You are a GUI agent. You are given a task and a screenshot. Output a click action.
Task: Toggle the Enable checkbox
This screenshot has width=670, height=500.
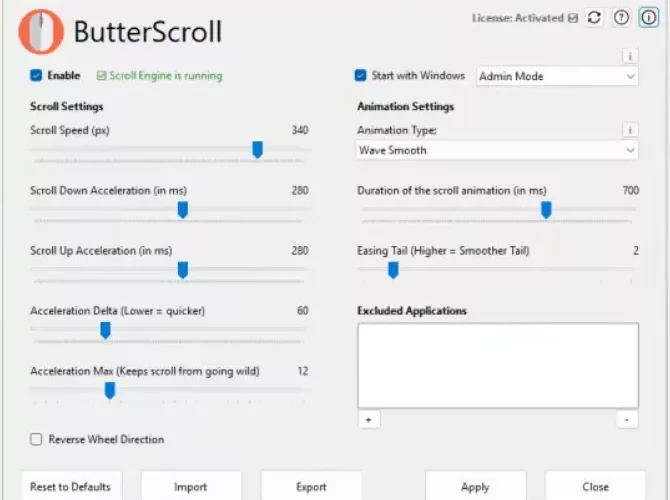[36, 76]
